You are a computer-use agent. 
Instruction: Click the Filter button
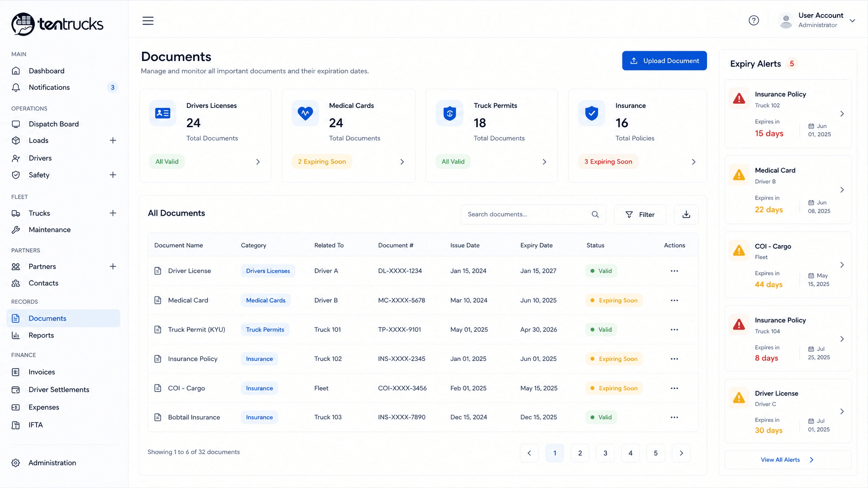640,214
